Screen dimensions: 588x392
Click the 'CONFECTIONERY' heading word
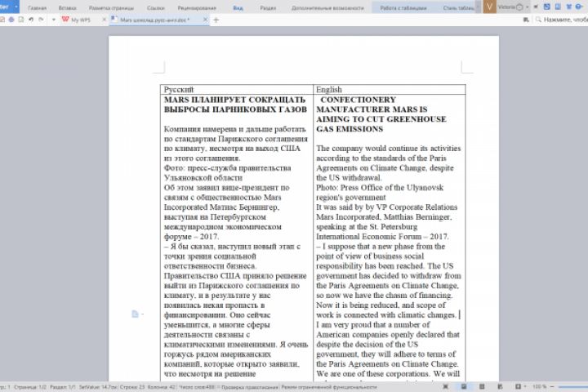coord(359,100)
